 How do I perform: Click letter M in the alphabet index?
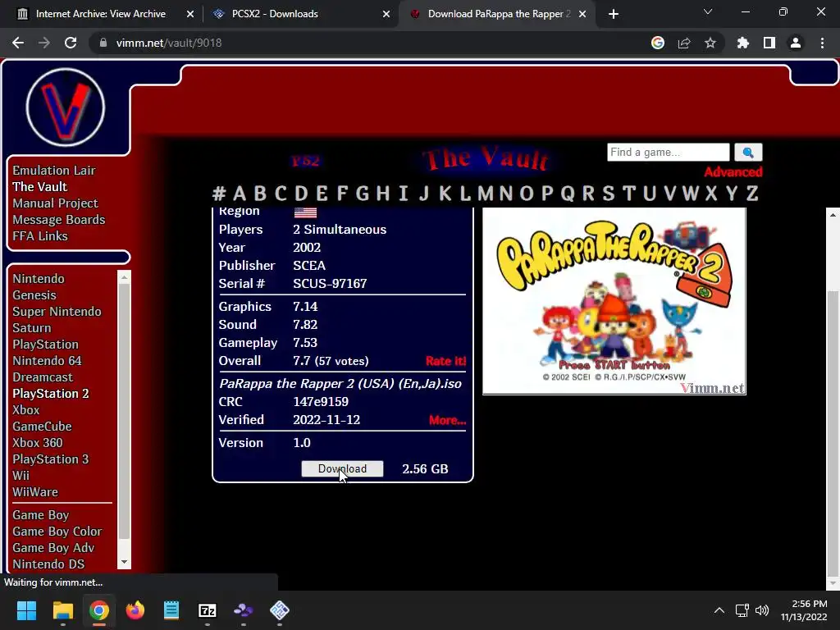pyautogui.click(x=486, y=194)
